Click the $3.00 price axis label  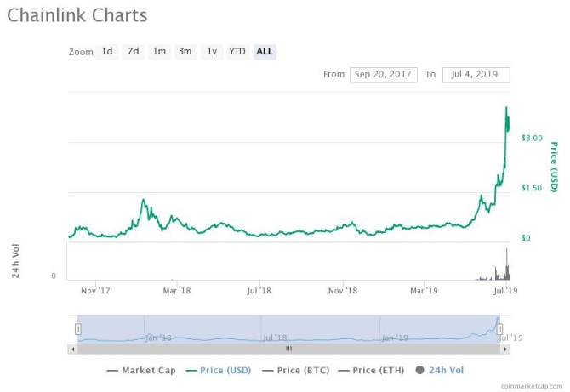click(532, 138)
